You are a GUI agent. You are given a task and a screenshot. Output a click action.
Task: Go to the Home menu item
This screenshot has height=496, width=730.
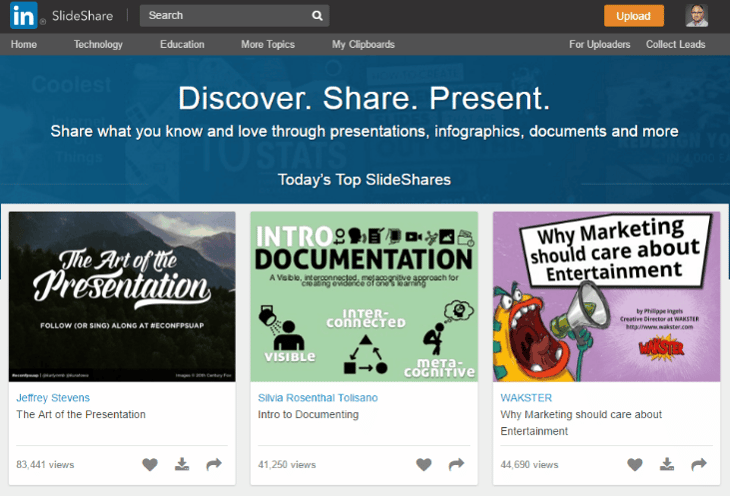[24, 44]
